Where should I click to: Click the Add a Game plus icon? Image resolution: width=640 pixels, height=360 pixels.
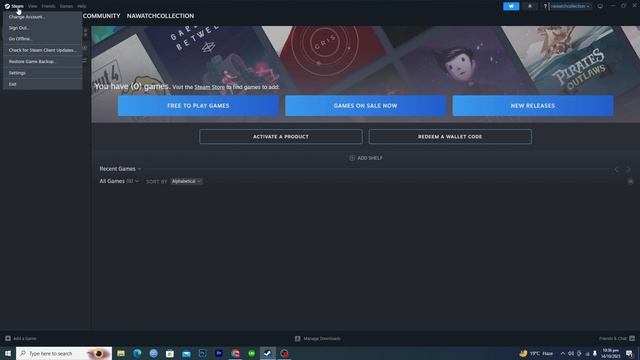pos(8,338)
